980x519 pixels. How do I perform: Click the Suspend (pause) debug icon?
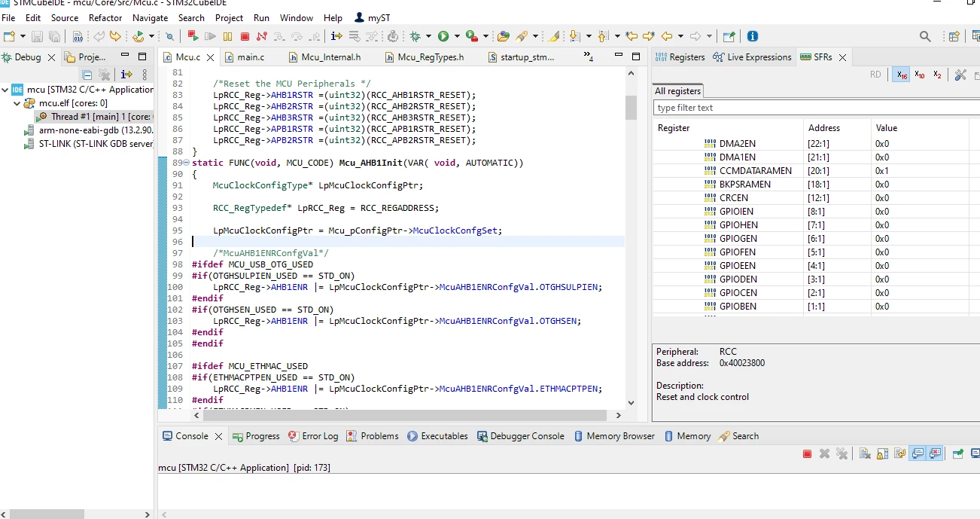coord(227,36)
